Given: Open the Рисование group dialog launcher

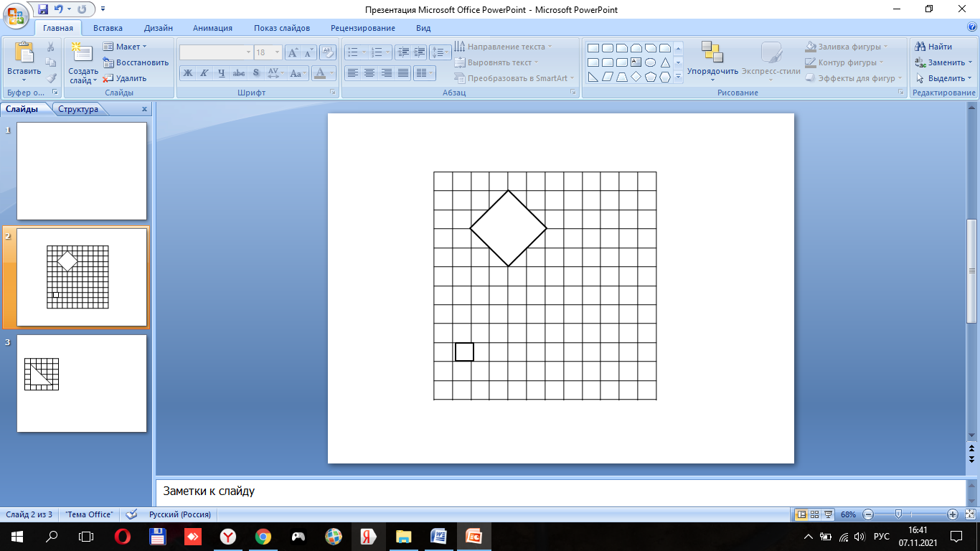Looking at the screenshot, I should click(901, 93).
